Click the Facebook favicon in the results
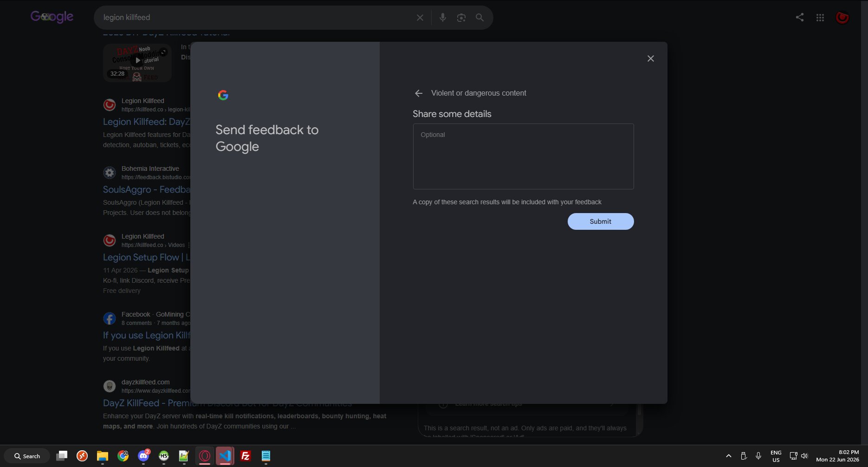 click(110, 318)
